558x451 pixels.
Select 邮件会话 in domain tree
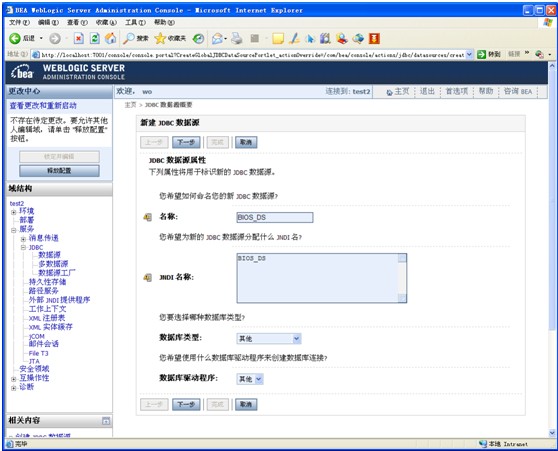pyautogui.click(x=44, y=344)
